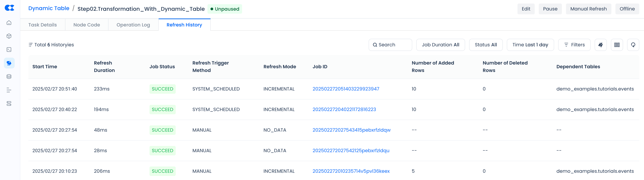Screen dimensions: 644x180
Task: Open the Status All dropdown
Action: pos(486,45)
